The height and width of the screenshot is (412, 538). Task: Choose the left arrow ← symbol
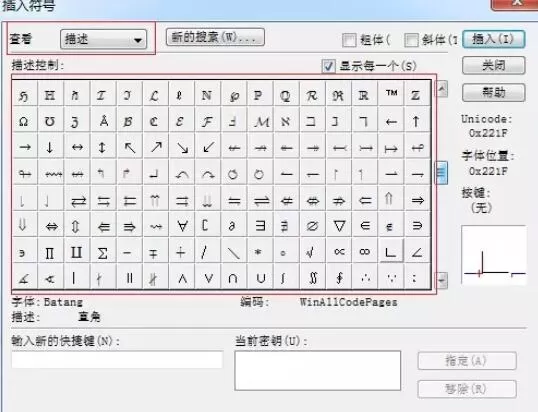click(391, 121)
